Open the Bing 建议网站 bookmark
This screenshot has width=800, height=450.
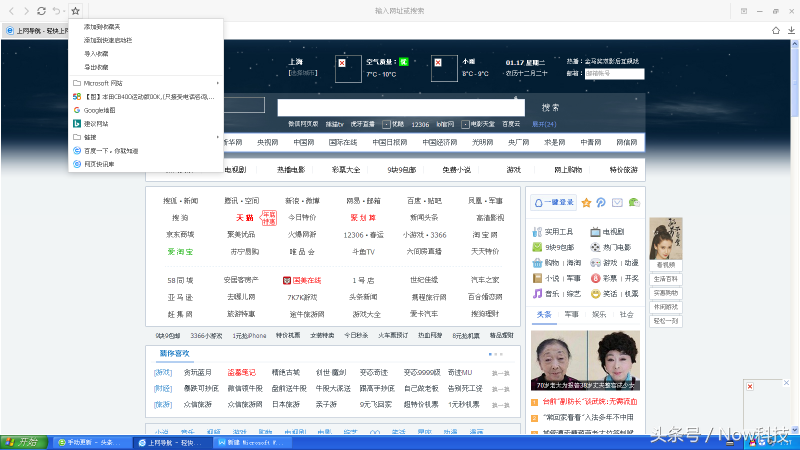click(146, 123)
